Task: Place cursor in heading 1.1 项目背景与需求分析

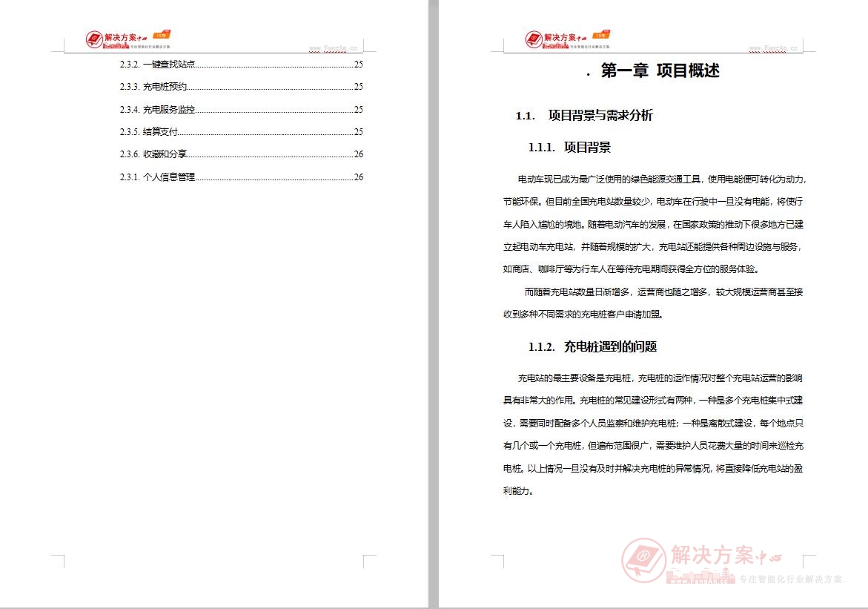Action: tap(584, 115)
